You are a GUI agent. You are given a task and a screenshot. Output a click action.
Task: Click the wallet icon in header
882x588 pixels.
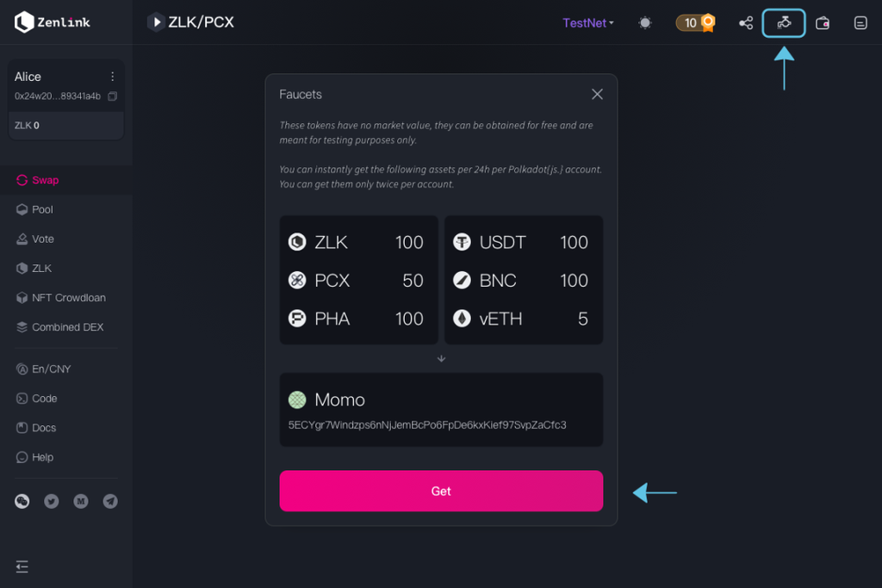(823, 23)
